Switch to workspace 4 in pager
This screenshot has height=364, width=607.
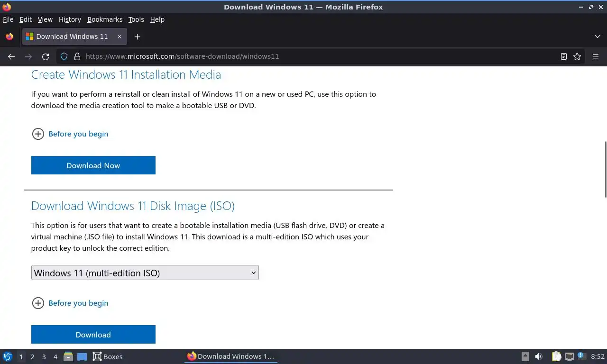click(x=55, y=357)
